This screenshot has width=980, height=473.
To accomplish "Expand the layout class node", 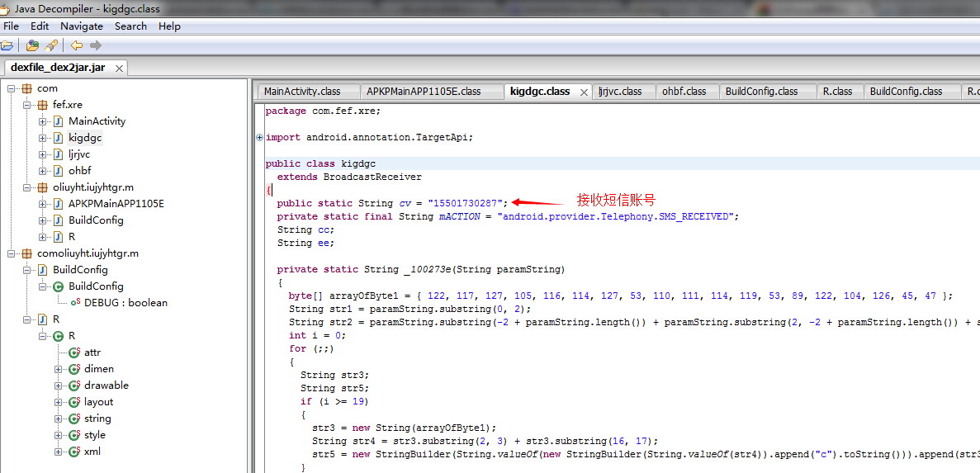I will 58,402.
